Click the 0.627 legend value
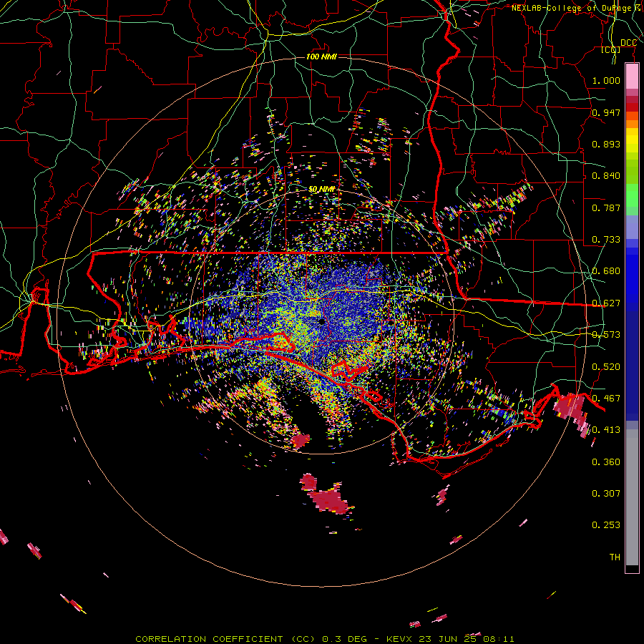 tap(606, 303)
